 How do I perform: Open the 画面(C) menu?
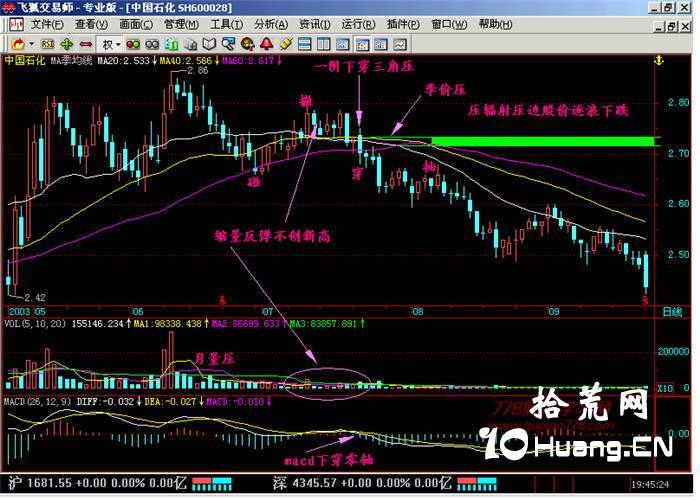(x=136, y=25)
